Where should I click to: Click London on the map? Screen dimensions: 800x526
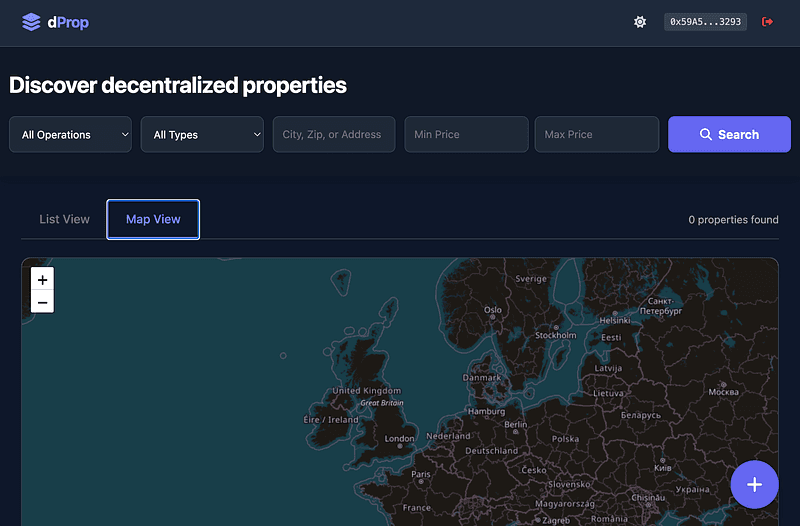point(399,439)
